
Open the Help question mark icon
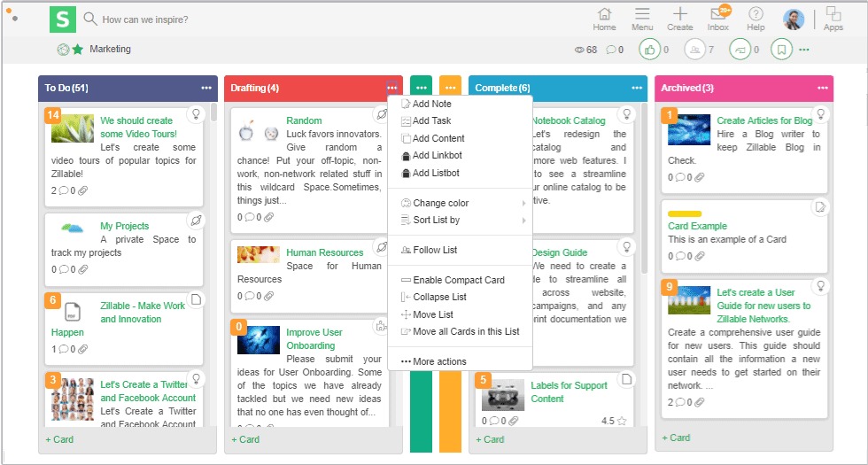756,19
